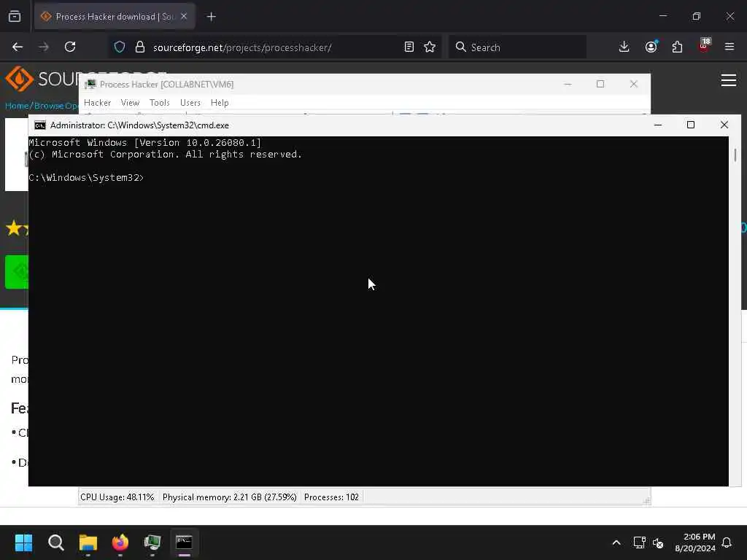Image resolution: width=747 pixels, height=560 pixels.
Task: Maximize the cmd.exe window
Action: pos(691,125)
